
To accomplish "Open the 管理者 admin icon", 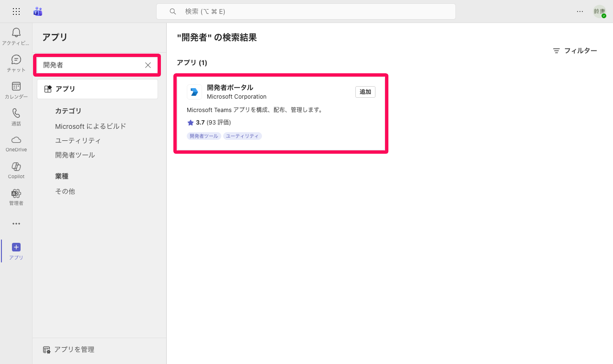I will click(x=16, y=193).
